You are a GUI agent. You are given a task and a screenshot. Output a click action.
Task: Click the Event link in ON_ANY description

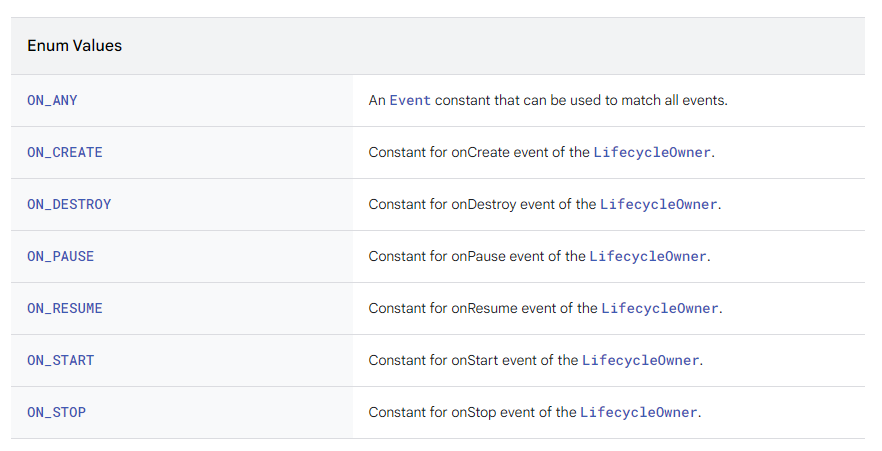coord(410,101)
